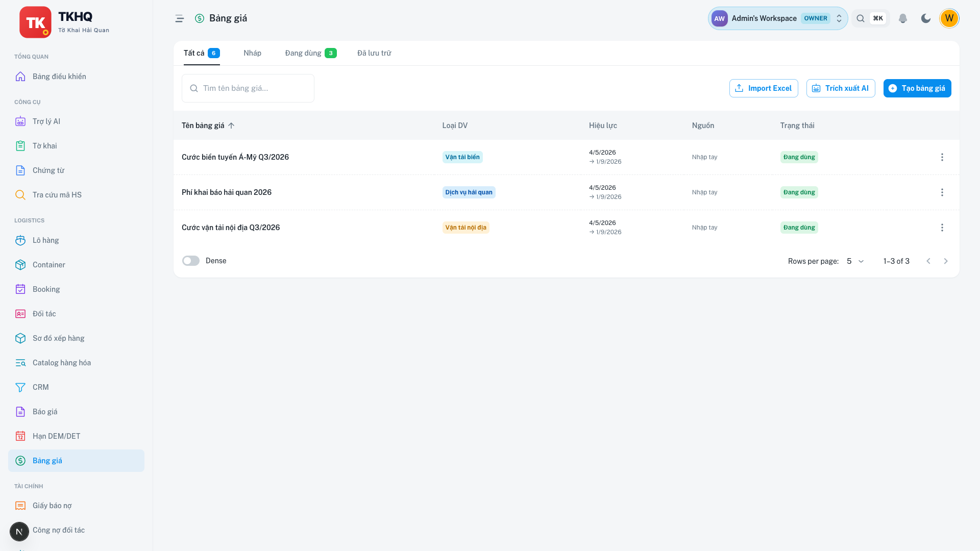Open the user avatar W menu
This screenshot has width=980, height=551.
(949, 18)
